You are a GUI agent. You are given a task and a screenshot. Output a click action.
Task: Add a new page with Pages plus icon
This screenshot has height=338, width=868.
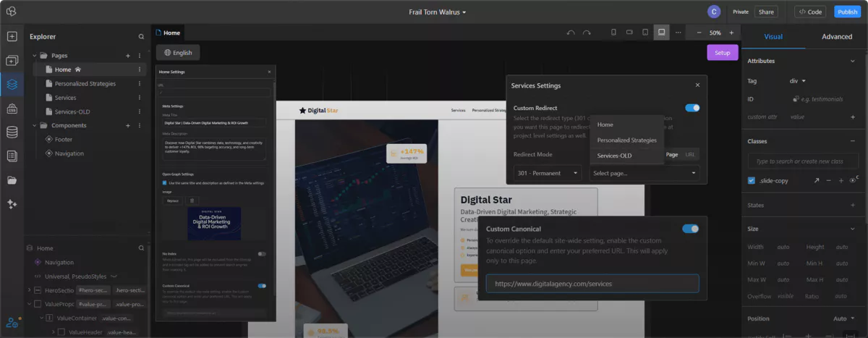pyautogui.click(x=128, y=56)
